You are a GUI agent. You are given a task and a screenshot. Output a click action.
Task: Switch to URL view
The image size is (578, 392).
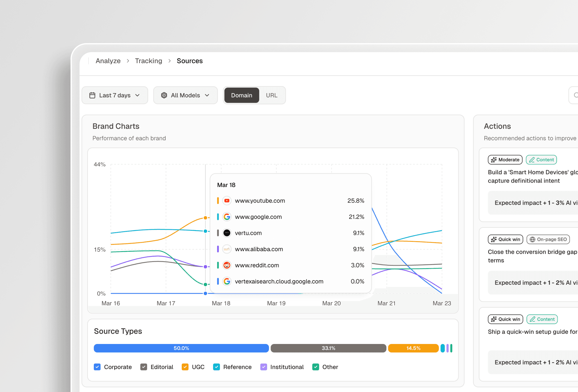pos(272,95)
